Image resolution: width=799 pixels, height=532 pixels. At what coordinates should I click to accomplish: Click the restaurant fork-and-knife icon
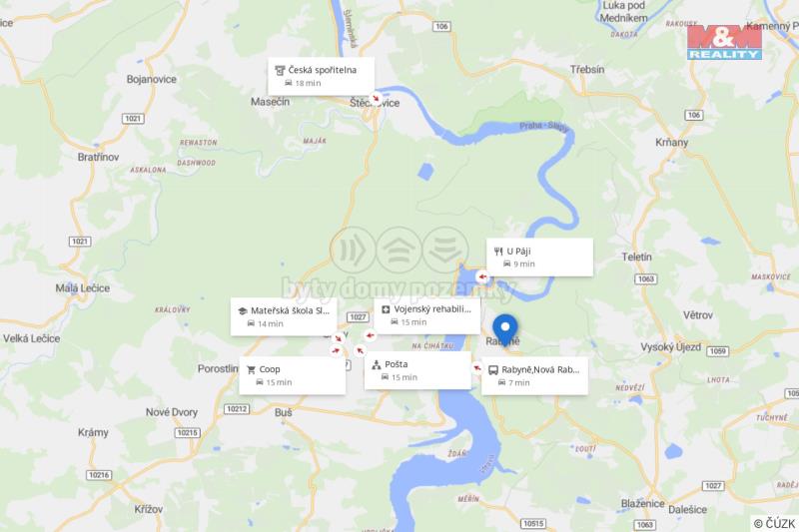[x=498, y=251]
